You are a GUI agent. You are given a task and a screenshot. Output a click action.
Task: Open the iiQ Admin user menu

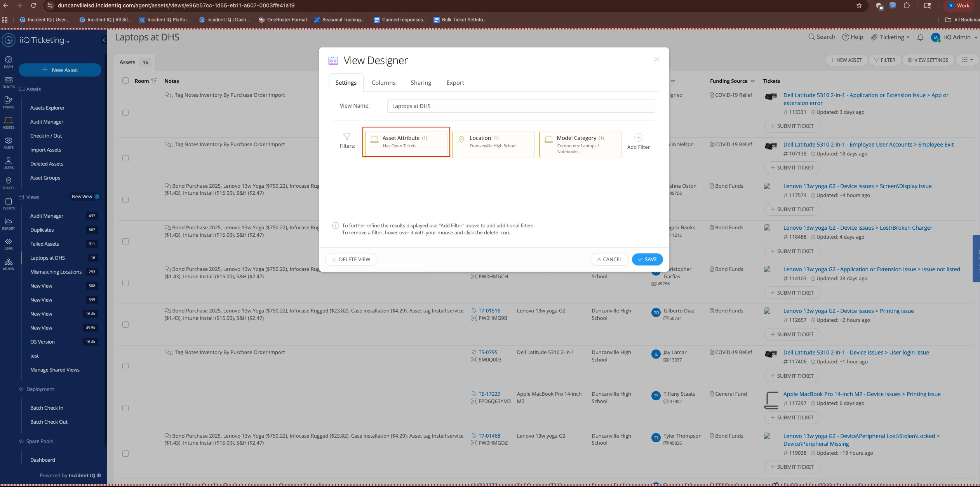point(954,37)
